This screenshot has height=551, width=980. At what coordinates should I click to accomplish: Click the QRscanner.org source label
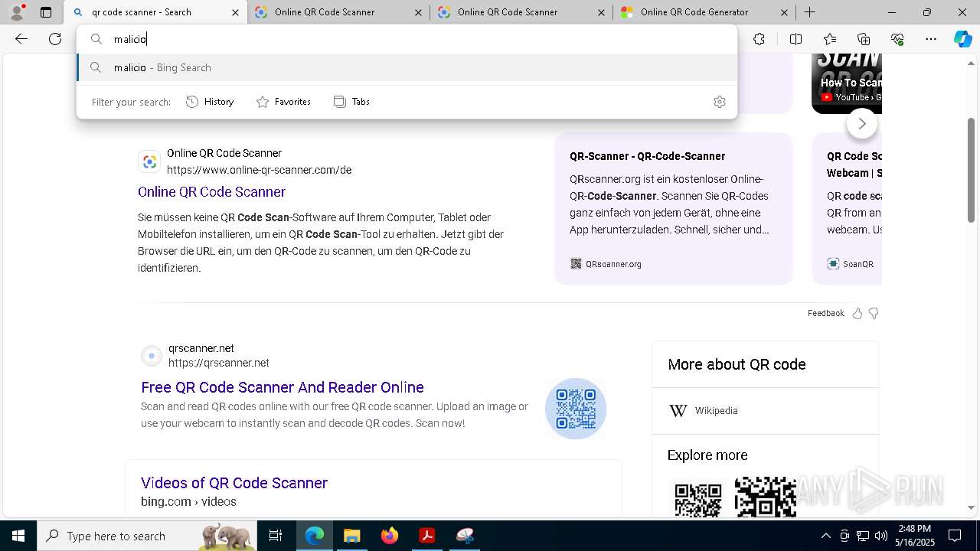(x=613, y=264)
